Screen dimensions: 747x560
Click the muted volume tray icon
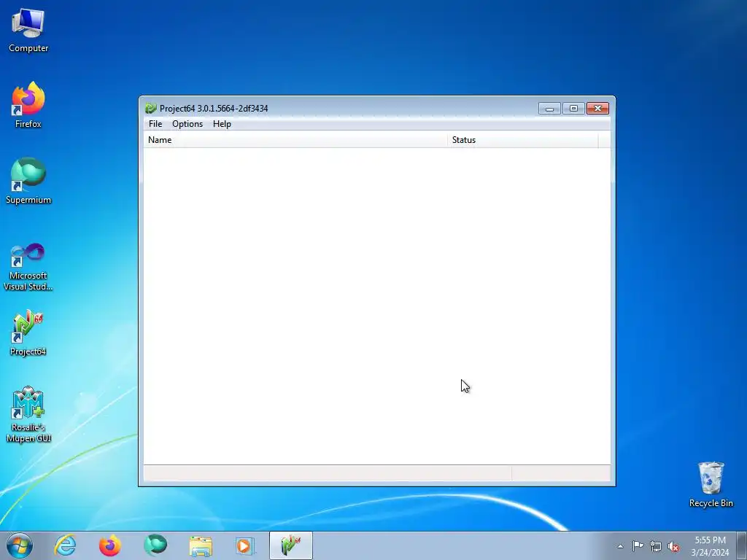[x=673, y=546]
